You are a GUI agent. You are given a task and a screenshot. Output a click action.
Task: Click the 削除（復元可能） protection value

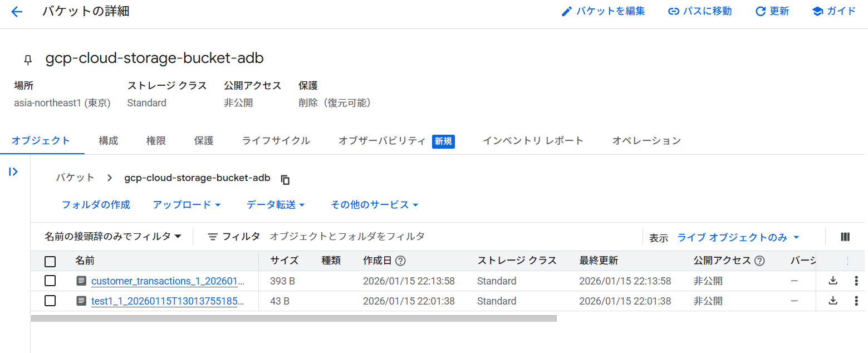[x=334, y=103]
